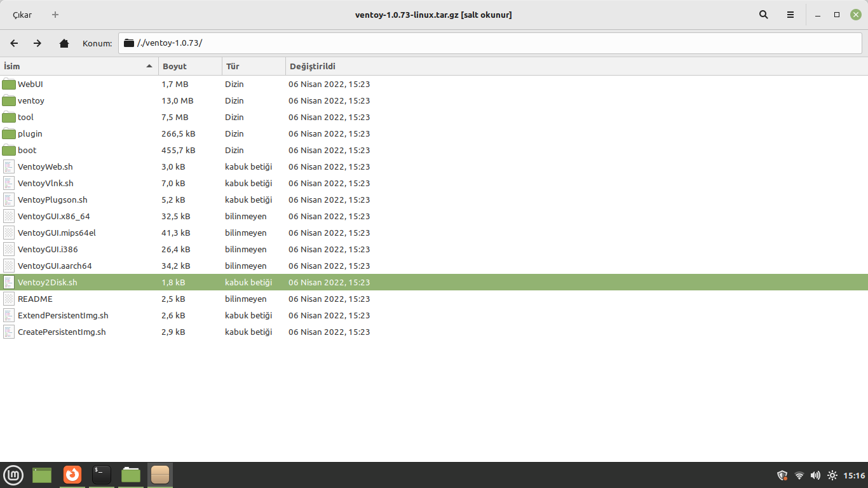Open the hamburger menu
Screen dimensions: 868x488
click(790, 15)
